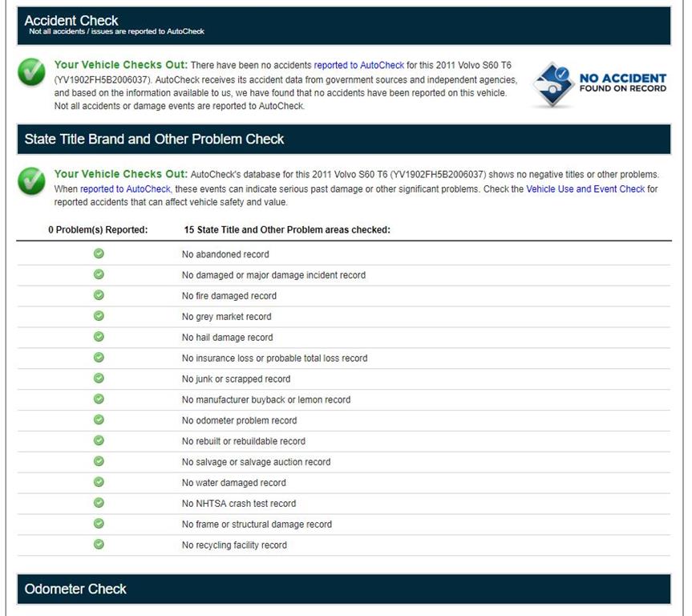Click the large green checkmark in Accident Check
The width and height of the screenshot is (692, 616).
click(31, 71)
